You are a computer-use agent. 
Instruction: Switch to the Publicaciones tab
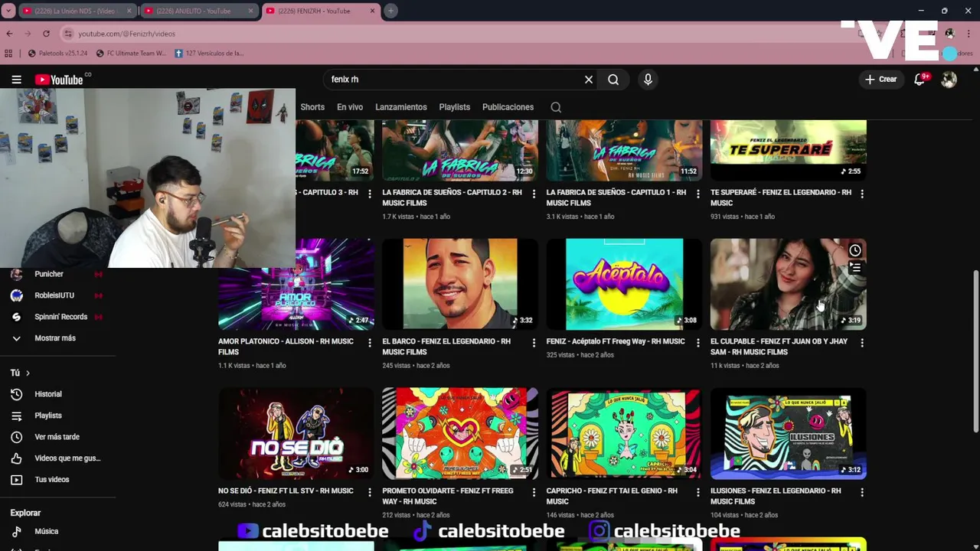click(x=508, y=107)
